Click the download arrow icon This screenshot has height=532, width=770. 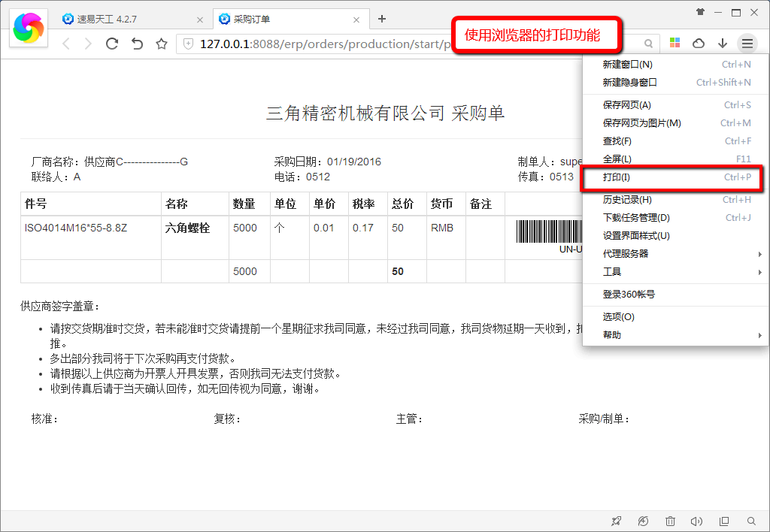pos(723,44)
